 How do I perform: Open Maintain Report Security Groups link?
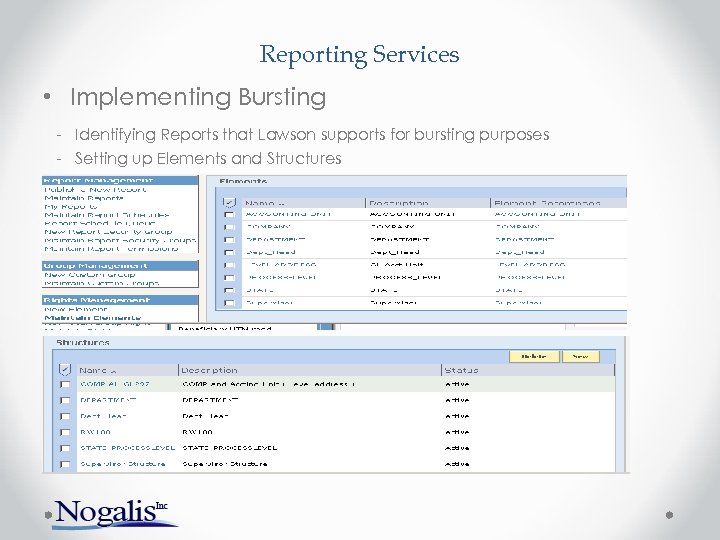(120, 240)
